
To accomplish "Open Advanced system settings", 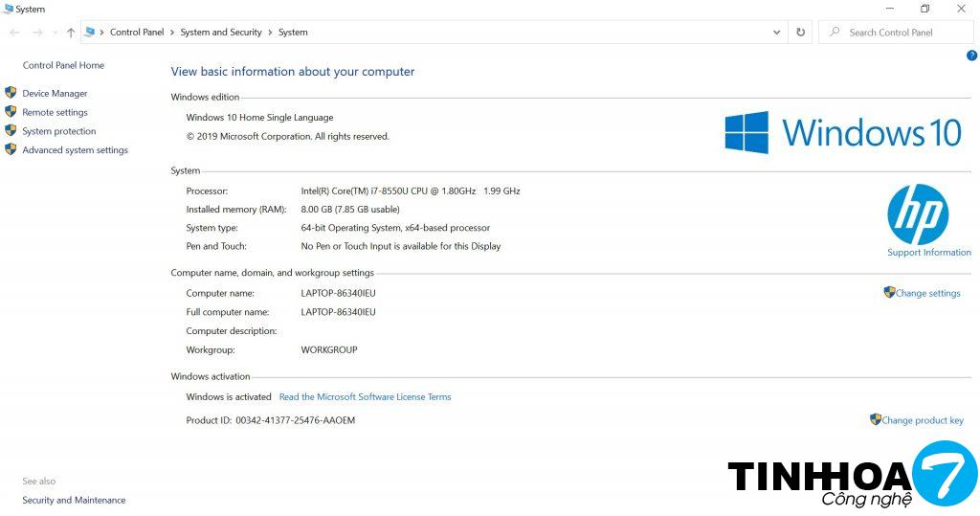I will pos(75,150).
